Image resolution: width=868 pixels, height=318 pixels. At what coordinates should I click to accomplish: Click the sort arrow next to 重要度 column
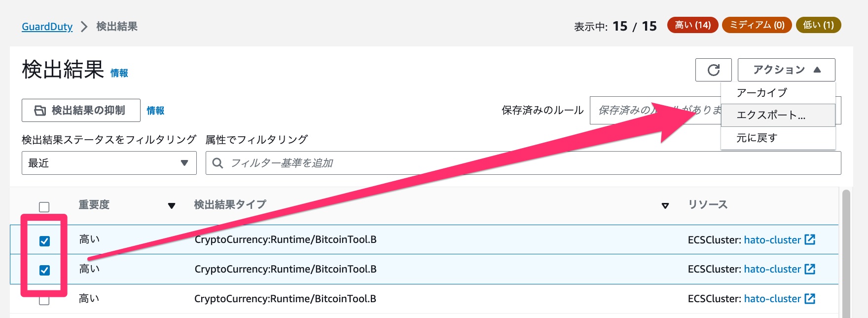172,205
